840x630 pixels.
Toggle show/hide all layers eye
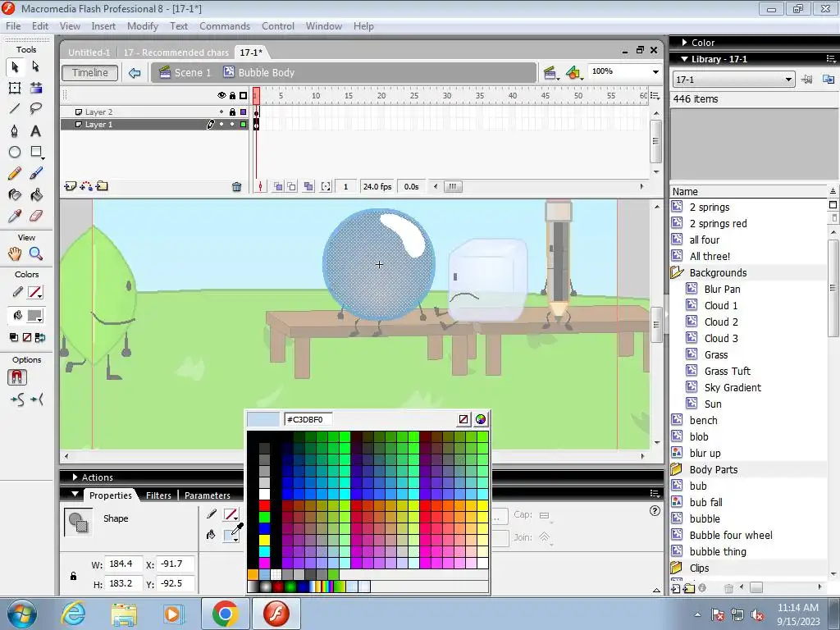(x=221, y=95)
